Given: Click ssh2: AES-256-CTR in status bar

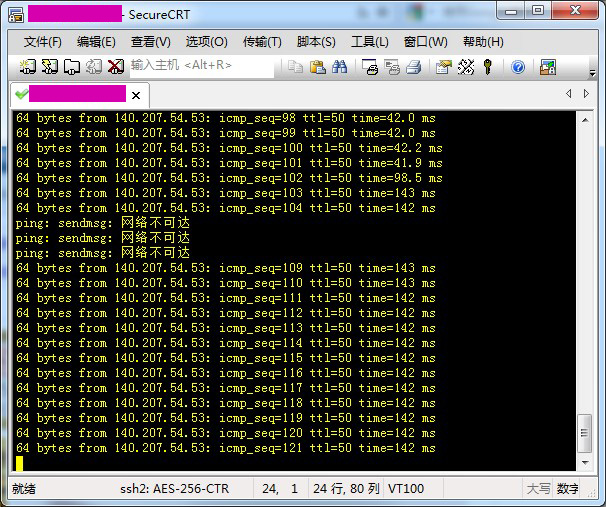Looking at the screenshot, I should click(174, 489).
